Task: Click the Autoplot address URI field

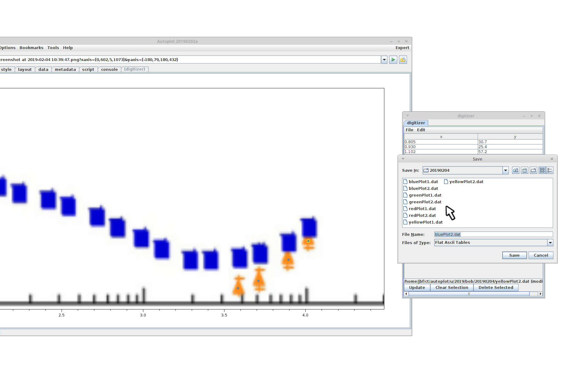Action: pos(190,60)
